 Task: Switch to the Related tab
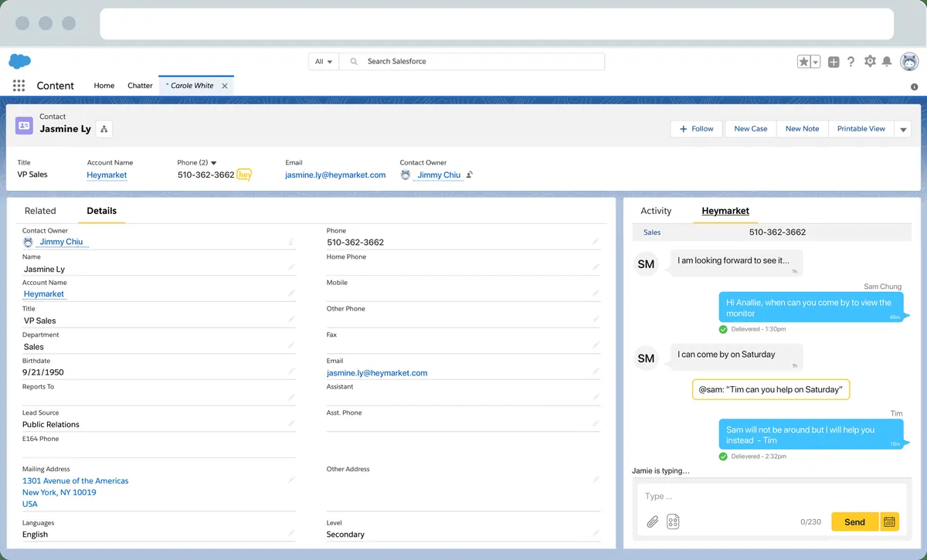point(40,211)
